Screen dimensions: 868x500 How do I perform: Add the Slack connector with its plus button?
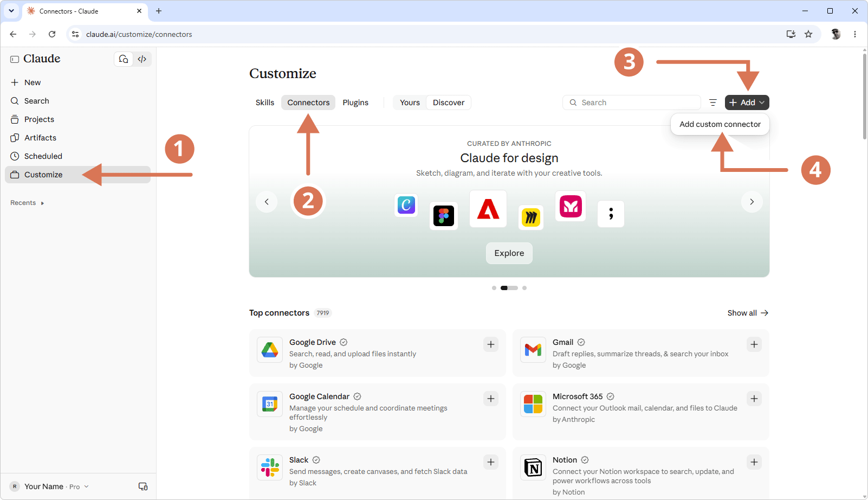(x=491, y=462)
